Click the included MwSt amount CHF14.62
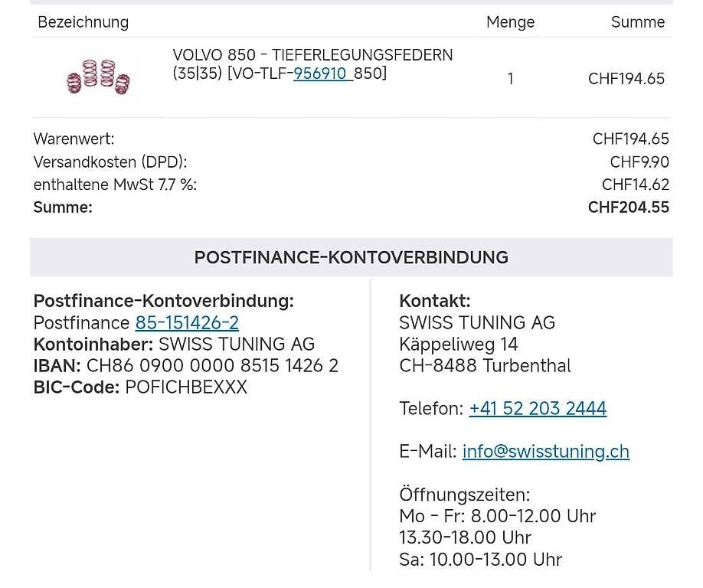 [x=635, y=185]
